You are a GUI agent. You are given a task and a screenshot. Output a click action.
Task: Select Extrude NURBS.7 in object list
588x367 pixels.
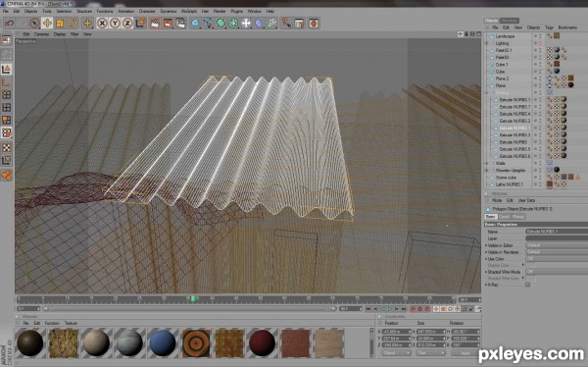point(514,107)
